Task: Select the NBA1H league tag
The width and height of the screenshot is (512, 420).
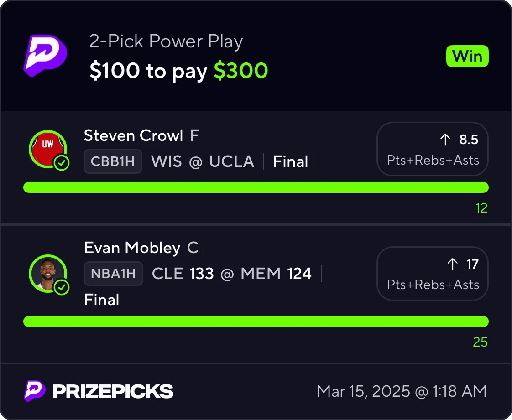Action: point(113,274)
